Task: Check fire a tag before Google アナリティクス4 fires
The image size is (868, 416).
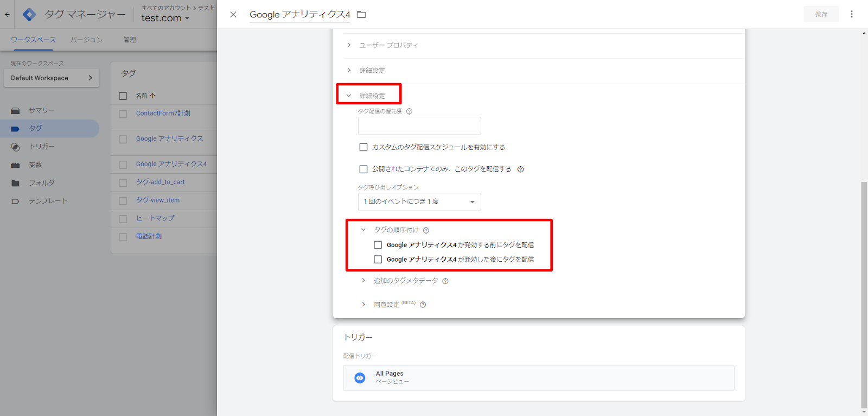Action: (378, 245)
